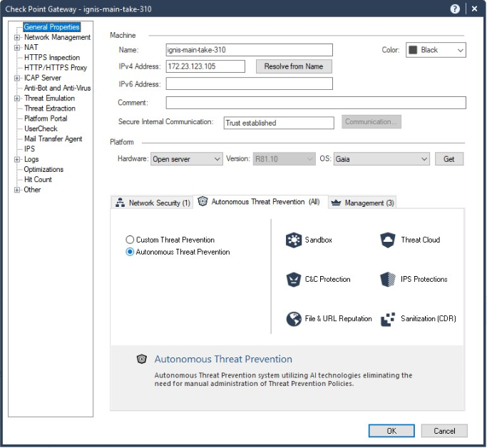Click the IPv4 Address field

[x=205, y=66]
